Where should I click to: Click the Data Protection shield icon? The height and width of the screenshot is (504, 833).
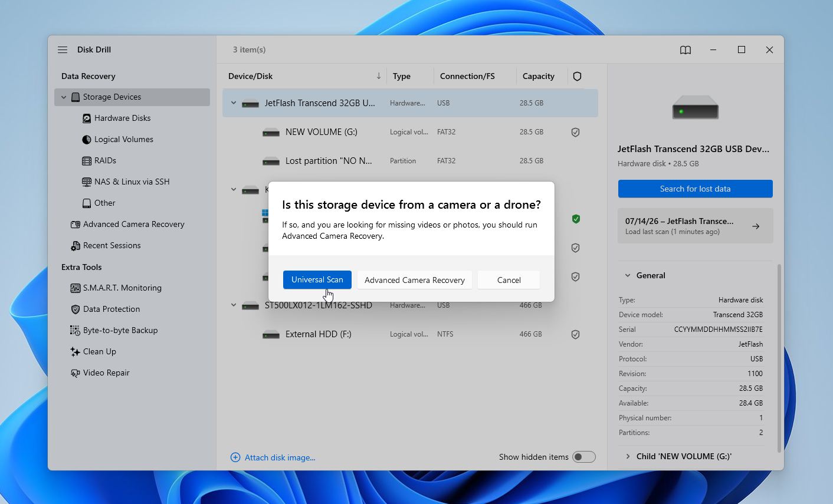(76, 309)
